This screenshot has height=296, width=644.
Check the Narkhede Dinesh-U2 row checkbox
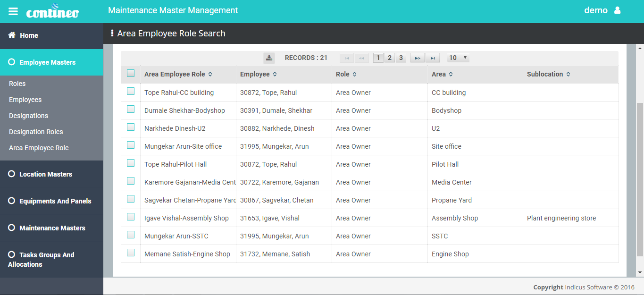[x=131, y=127]
